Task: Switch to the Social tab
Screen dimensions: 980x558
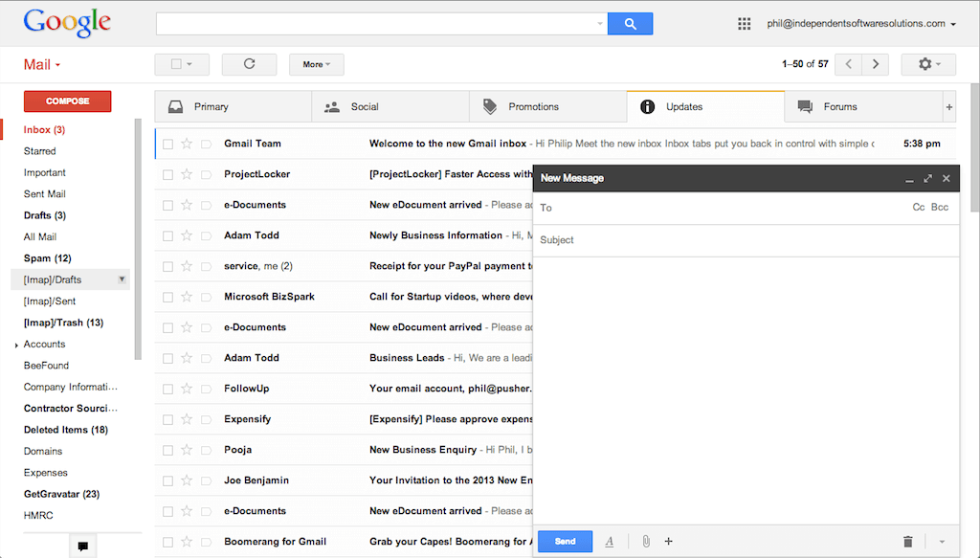Action: pos(390,107)
